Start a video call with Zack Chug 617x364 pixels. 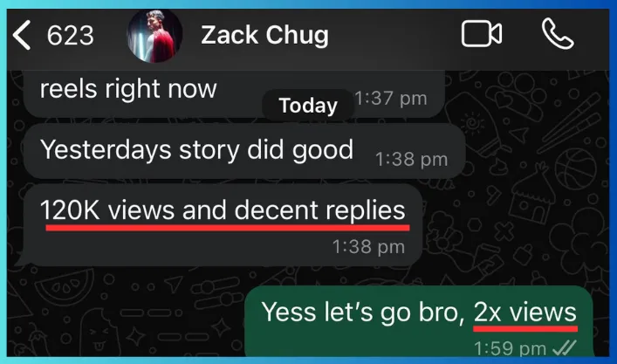click(x=481, y=34)
